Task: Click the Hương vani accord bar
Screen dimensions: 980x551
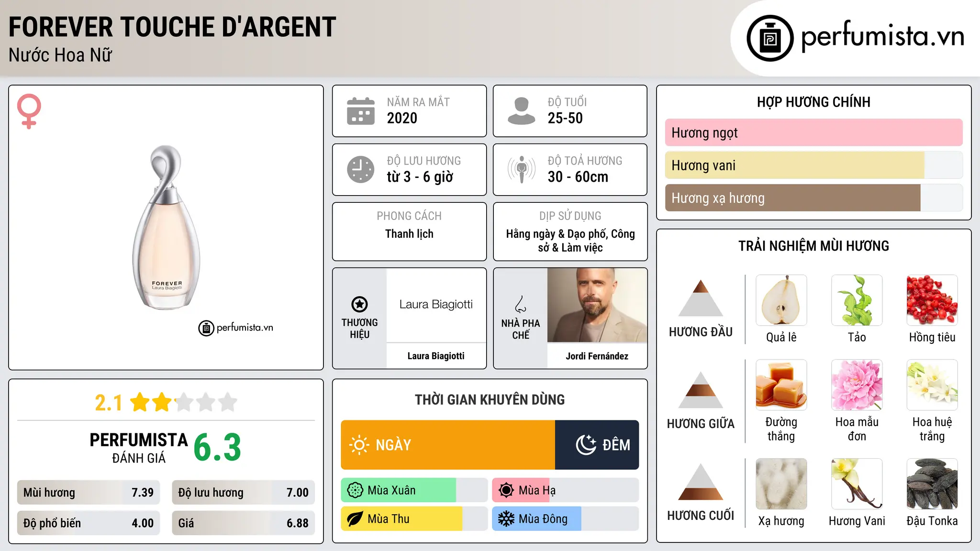Action: (x=813, y=165)
